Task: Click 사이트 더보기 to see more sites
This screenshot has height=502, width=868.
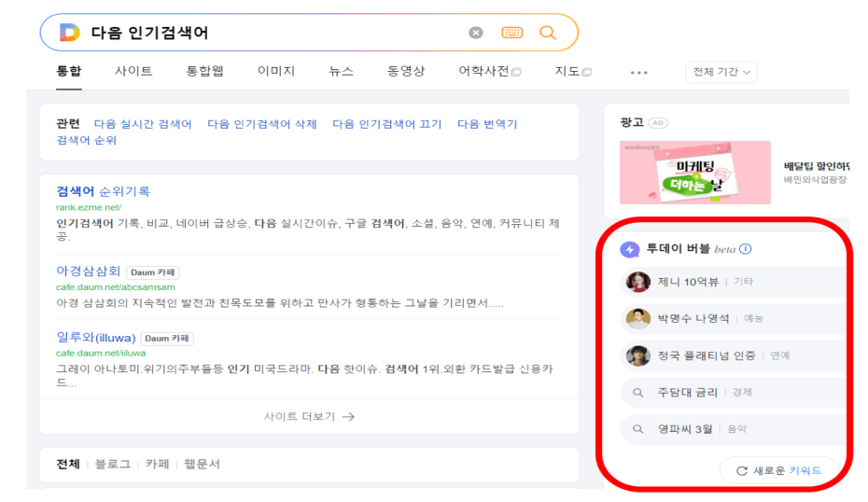Action: [x=309, y=417]
